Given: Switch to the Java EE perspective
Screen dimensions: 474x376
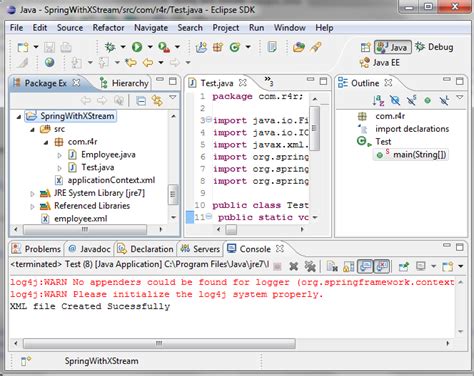Looking at the screenshot, I should [380, 62].
